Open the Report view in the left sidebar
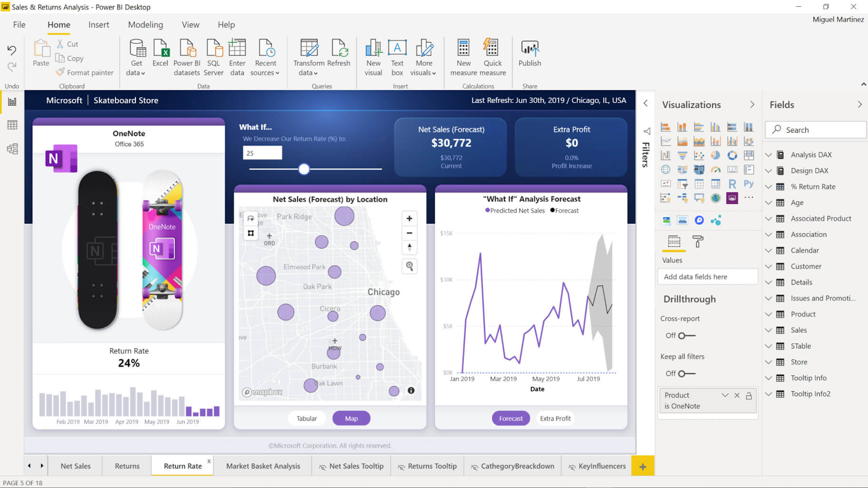 pos(12,101)
